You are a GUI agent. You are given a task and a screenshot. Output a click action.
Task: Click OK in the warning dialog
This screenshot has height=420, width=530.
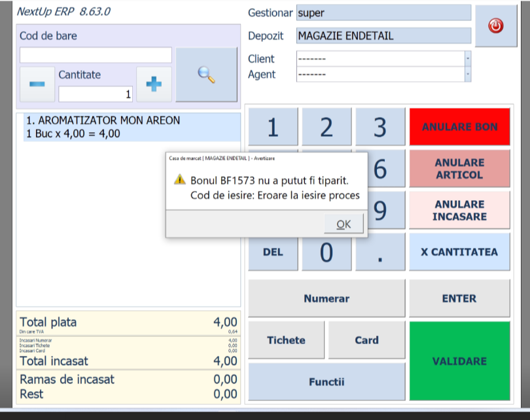tap(344, 224)
